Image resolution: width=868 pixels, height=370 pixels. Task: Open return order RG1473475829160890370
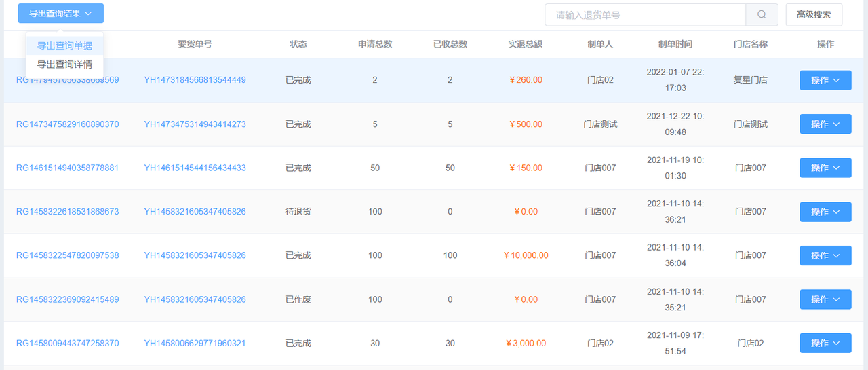click(x=68, y=124)
